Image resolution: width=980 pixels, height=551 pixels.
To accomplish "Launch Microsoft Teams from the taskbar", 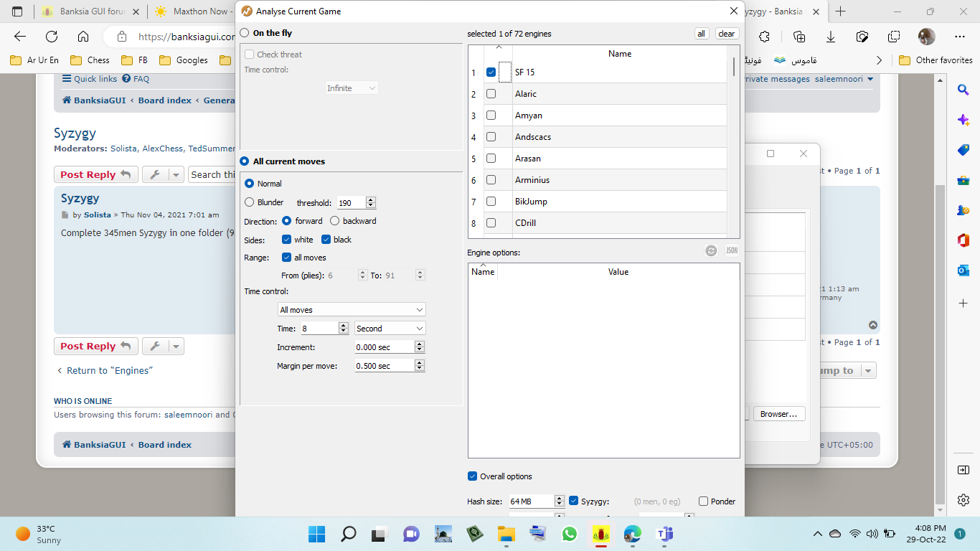I will click(x=664, y=534).
